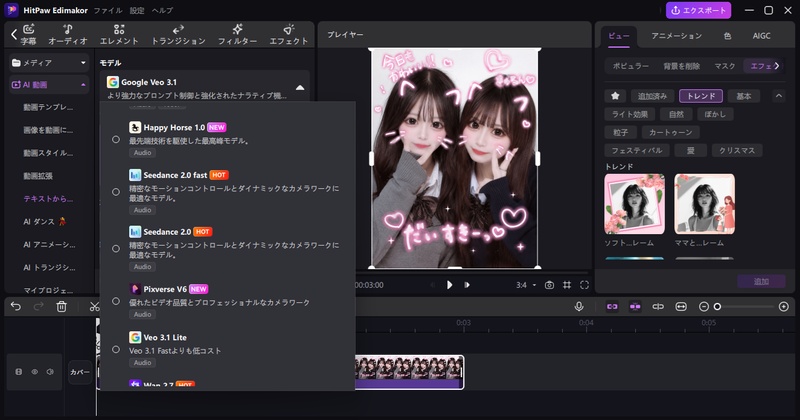Open the フィルター filters panel
Screen dimensions: 800x420
click(237, 35)
